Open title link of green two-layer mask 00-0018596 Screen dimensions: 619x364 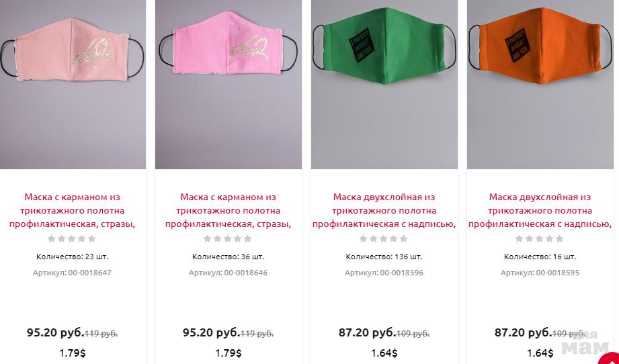pyautogui.click(x=384, y=211)
